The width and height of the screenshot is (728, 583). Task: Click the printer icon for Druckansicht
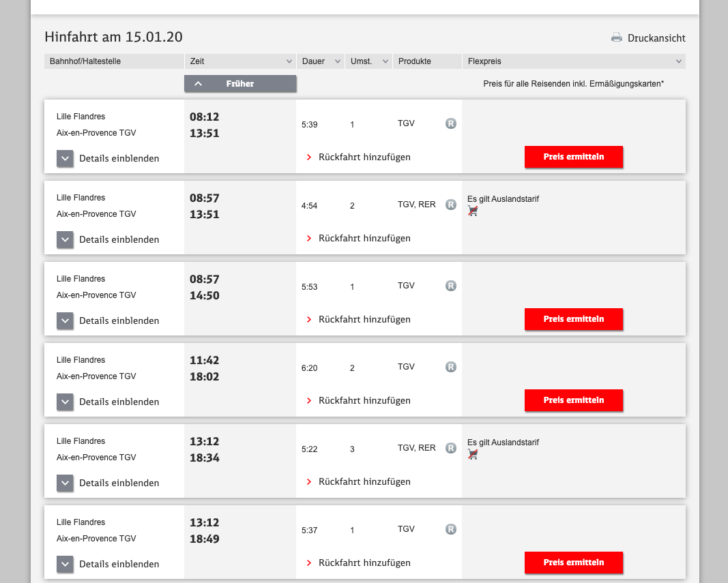(x=617, y=38)
